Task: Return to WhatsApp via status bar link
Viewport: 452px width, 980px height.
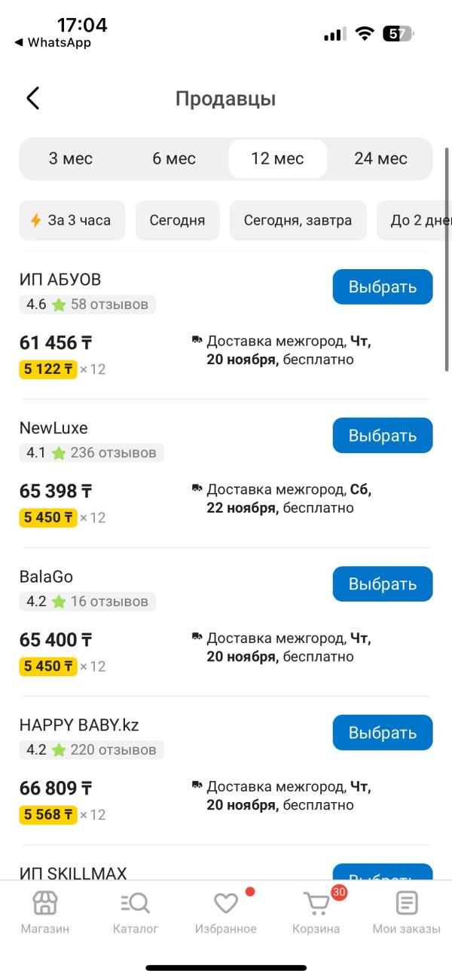Action: [53, 42]
